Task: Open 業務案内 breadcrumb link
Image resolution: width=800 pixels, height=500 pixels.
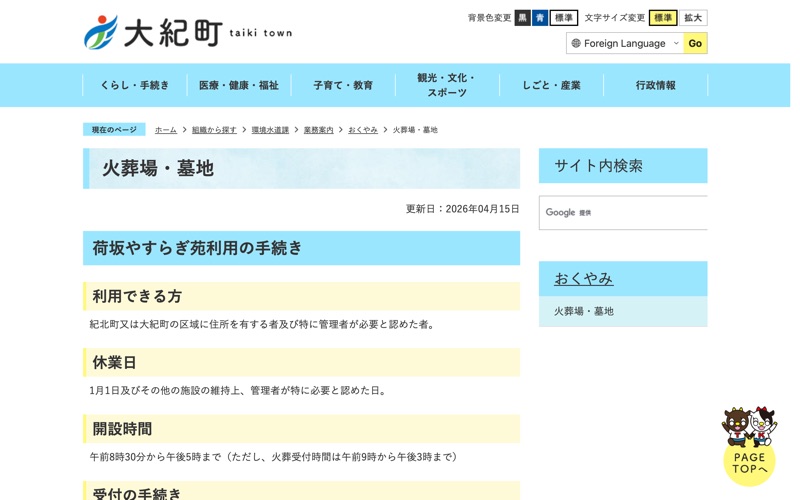Action: pyautogui.click(x=319, y=130)
